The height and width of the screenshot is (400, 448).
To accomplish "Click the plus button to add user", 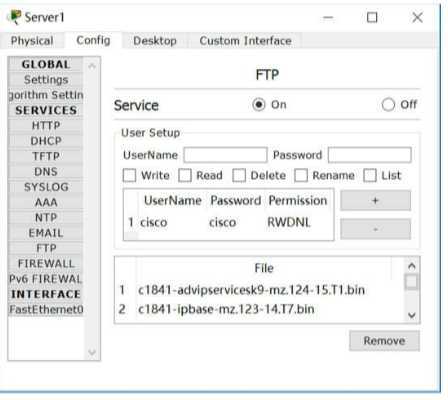I will 375,200.
